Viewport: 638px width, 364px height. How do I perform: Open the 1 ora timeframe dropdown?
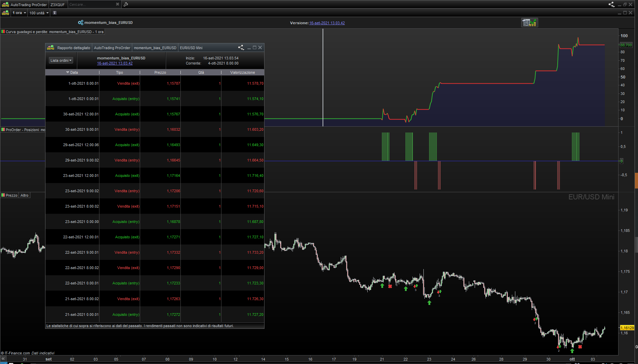[x=19, y=13]
